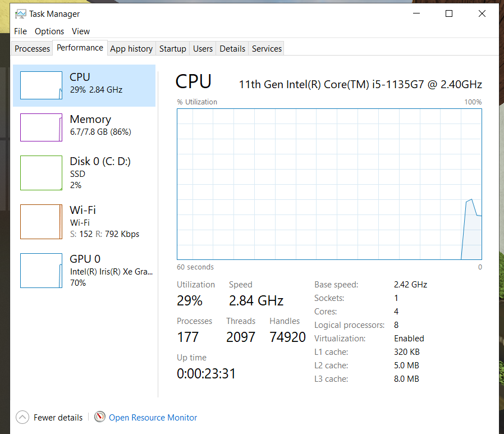This screenshot has height=434, width=504.
Task: Switch to the App history tab
Action: (x=131, y=48)
